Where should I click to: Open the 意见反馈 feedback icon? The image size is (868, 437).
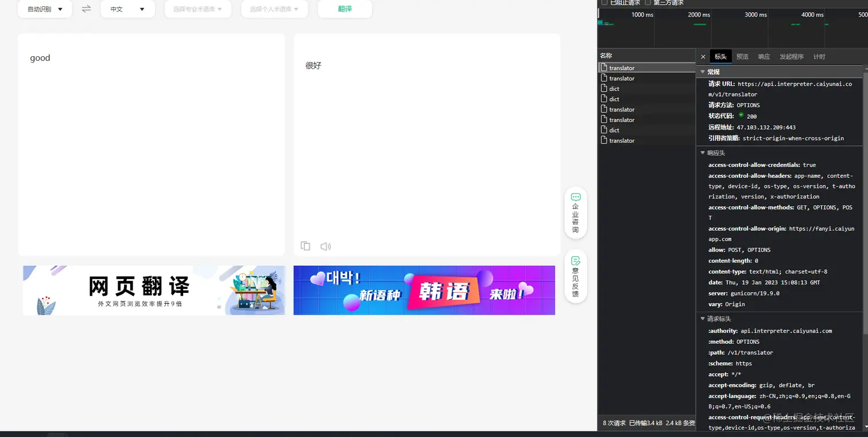click(575, 276)
